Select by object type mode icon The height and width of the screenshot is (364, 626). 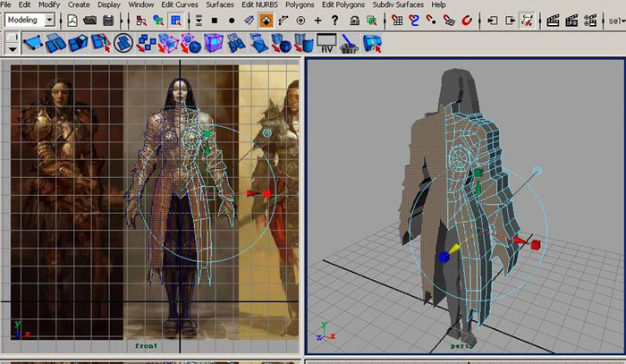(158, 21)
